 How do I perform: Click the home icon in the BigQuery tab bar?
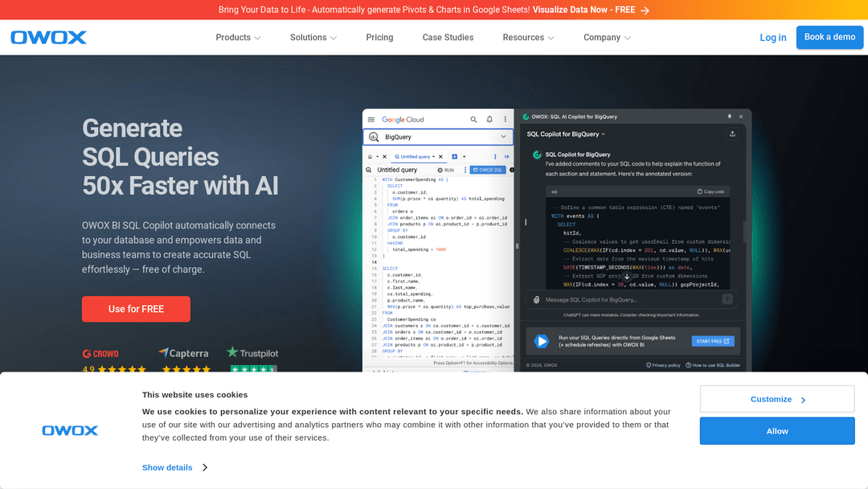[x=370, y=157]
